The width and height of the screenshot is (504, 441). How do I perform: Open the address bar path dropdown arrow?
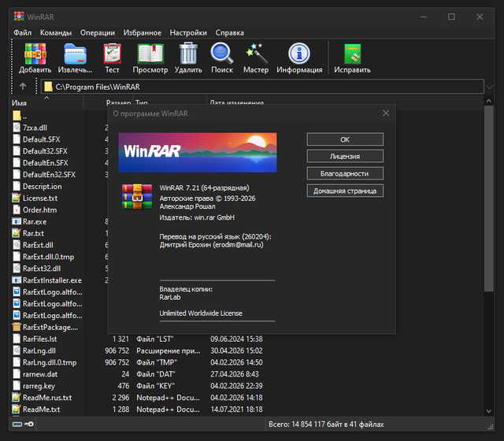[x=489, y=87]
